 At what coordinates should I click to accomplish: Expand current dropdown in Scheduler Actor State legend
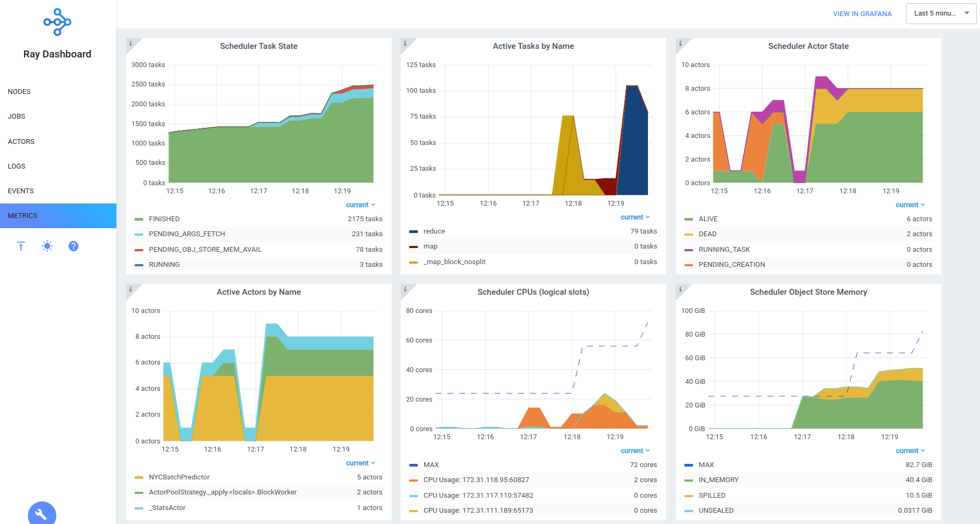pos(910,205)
